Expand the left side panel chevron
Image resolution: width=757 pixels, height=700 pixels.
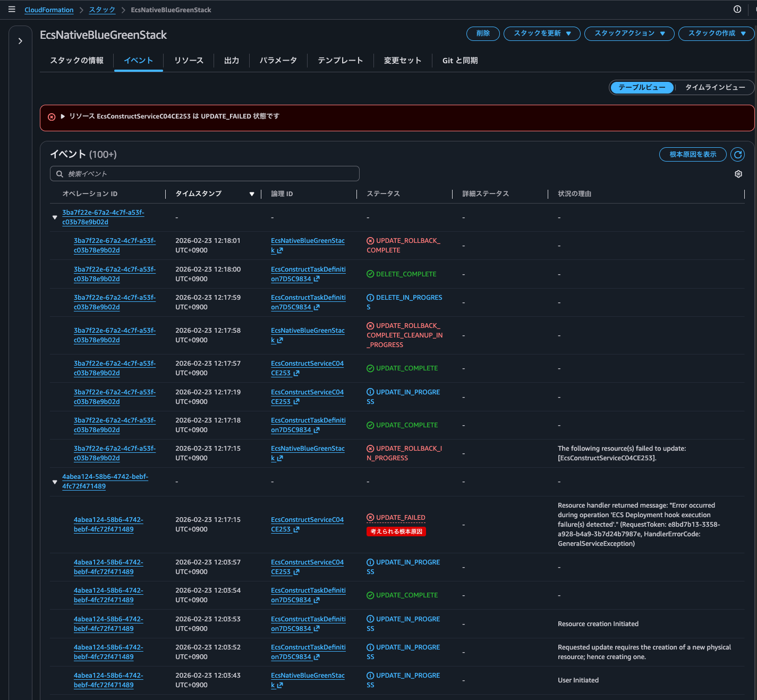point(20,41)
